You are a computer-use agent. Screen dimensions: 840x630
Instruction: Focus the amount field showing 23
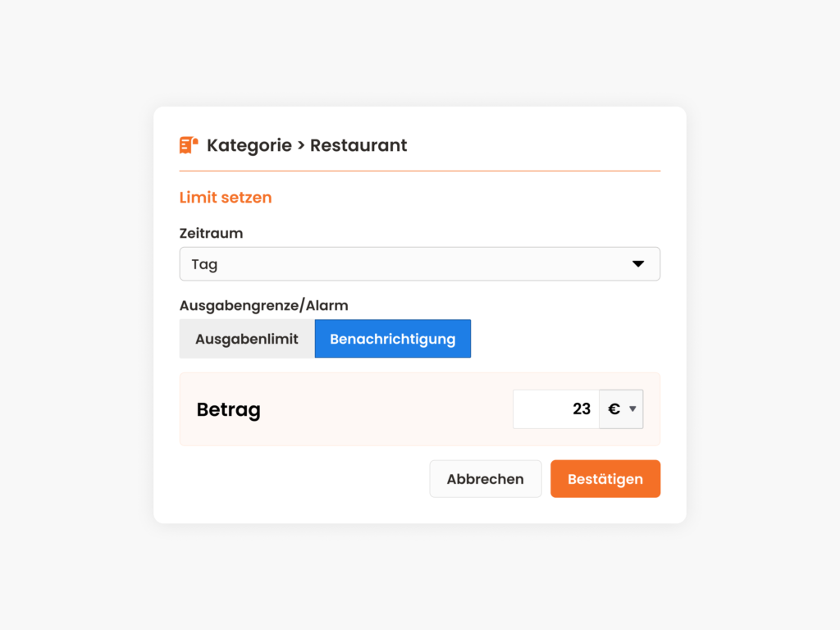[x=556, y=409]
